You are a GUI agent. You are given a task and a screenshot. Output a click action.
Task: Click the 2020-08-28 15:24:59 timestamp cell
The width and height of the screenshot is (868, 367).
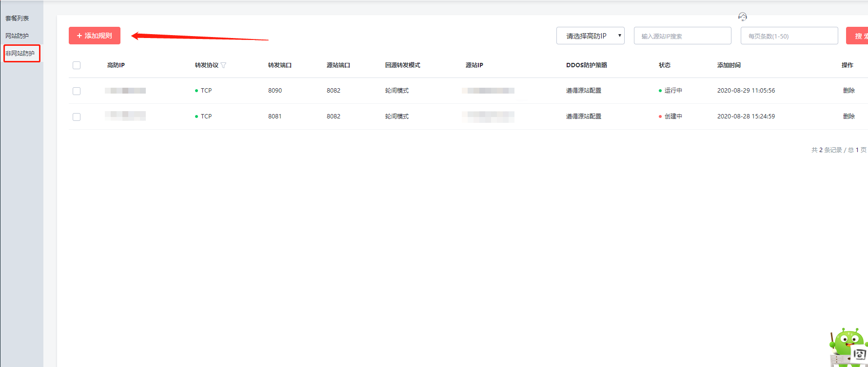(x=746, y=116)
